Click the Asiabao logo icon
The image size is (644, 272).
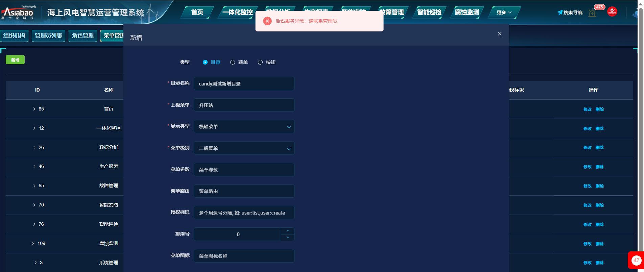coord(18,13)
